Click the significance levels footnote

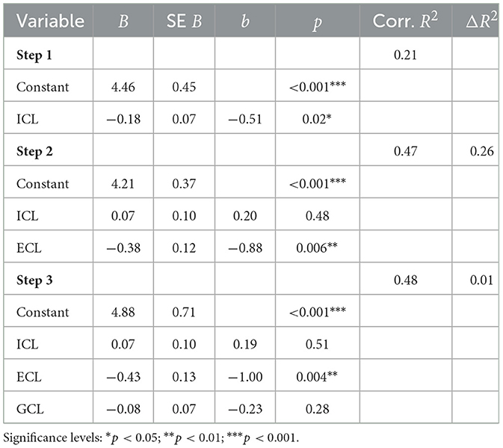(x=151, y=438)
